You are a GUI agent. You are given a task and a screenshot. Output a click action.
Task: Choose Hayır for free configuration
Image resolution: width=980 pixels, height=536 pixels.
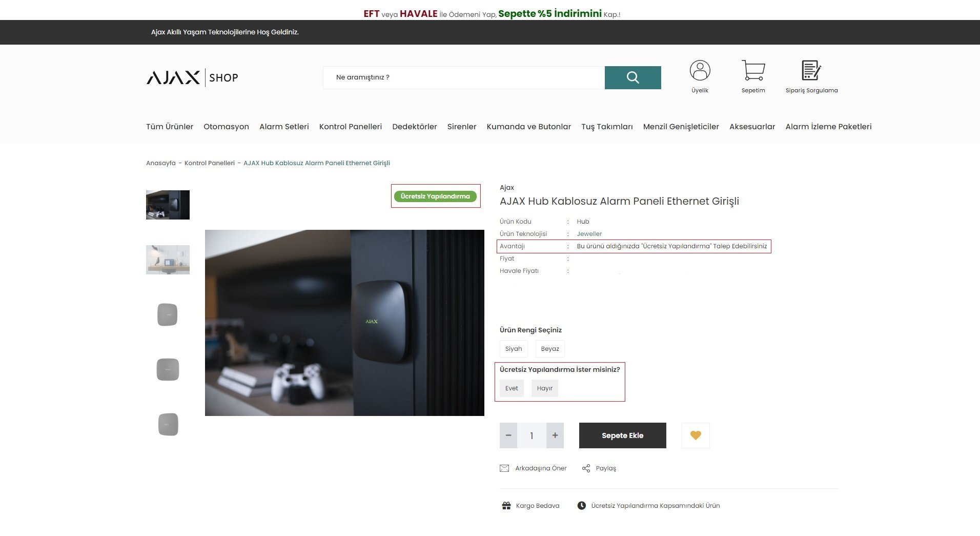pos(544,388)
